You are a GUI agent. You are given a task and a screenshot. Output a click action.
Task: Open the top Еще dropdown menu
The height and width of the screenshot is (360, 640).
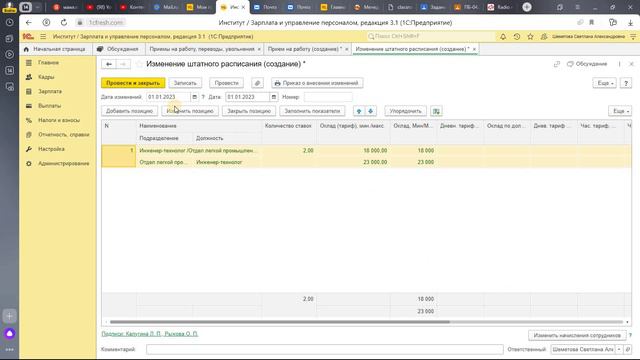tap(604, 83)
